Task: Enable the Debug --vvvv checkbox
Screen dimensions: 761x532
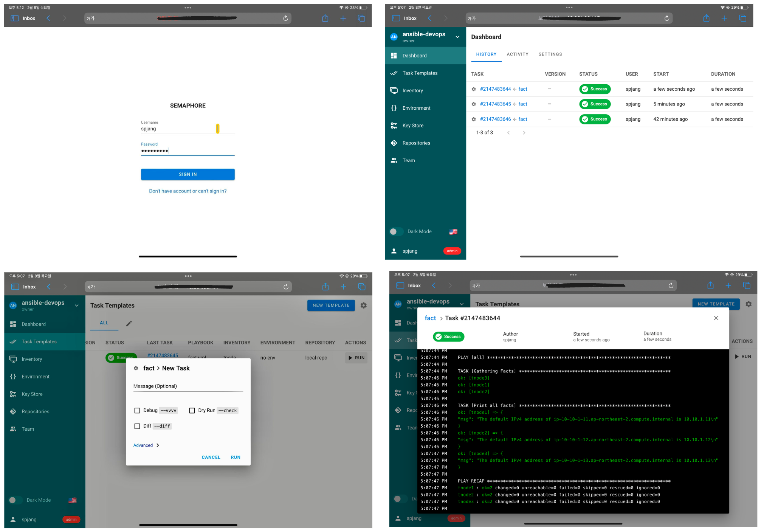Action: click(x=137, y=410)
